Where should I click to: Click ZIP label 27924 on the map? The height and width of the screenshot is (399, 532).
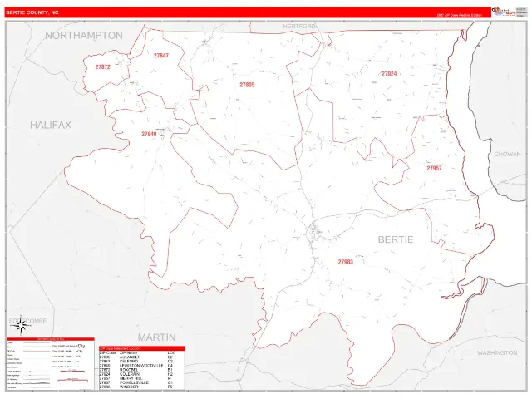pos(389,74)
